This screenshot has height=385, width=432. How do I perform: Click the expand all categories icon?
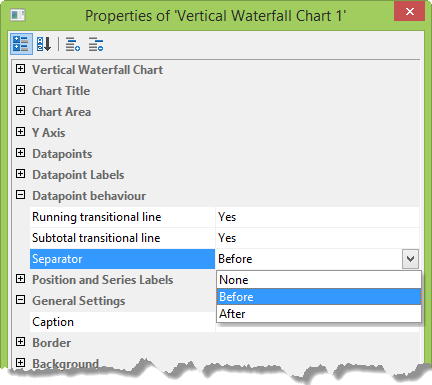coord(73,44)
